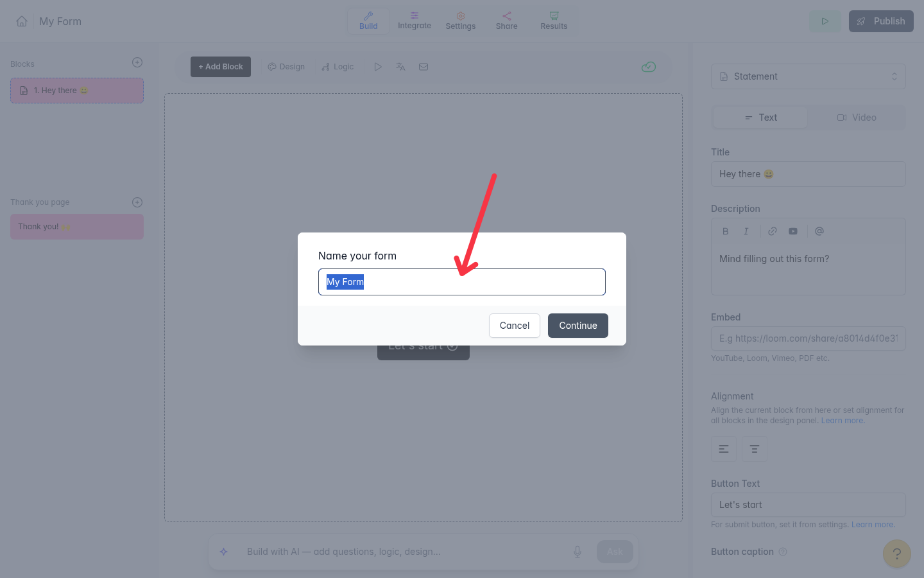Click the Button Text field 'Let's start'
This screenshot has height=578, width=924.
point(809,505)
